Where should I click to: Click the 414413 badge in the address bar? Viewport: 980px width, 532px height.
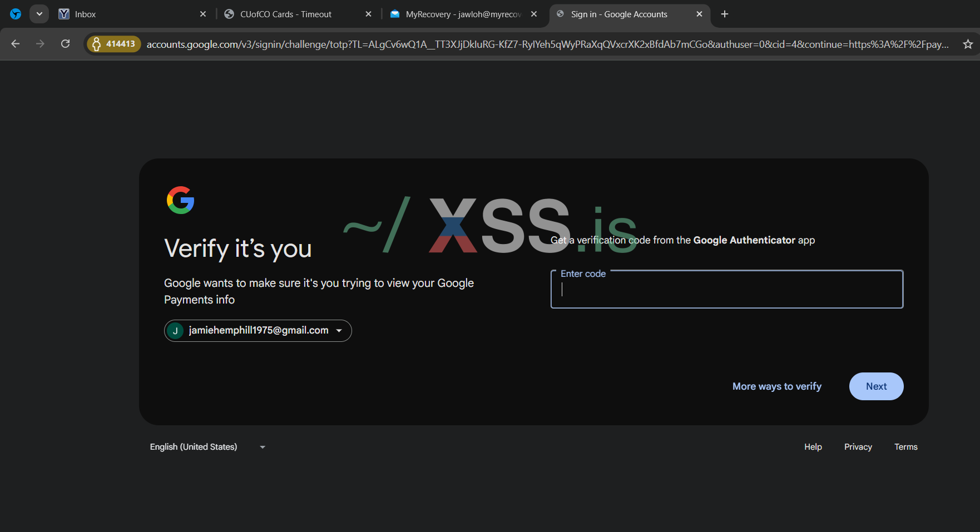114,44
